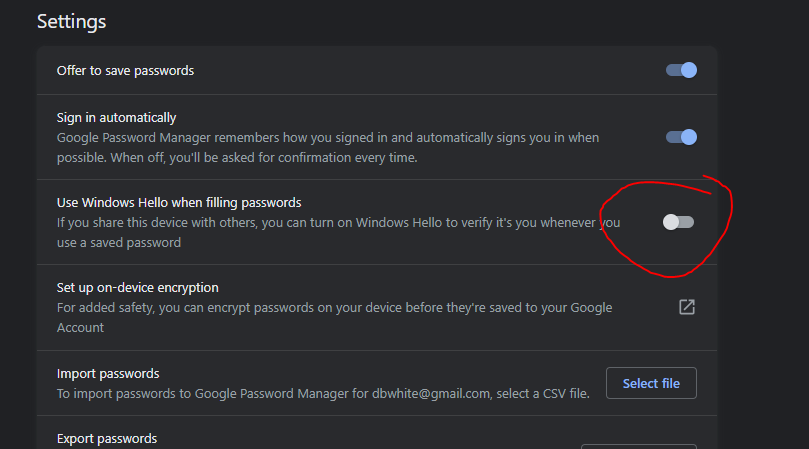Click the Offer to save passwords label
The height and width of the screenshot is (449, 809).
click(x=125, y=71)
